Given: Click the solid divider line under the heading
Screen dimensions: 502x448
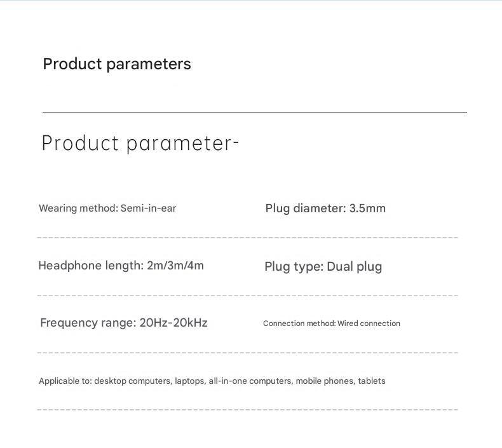Looking at the screenshot, I should [x=254, y=112].
